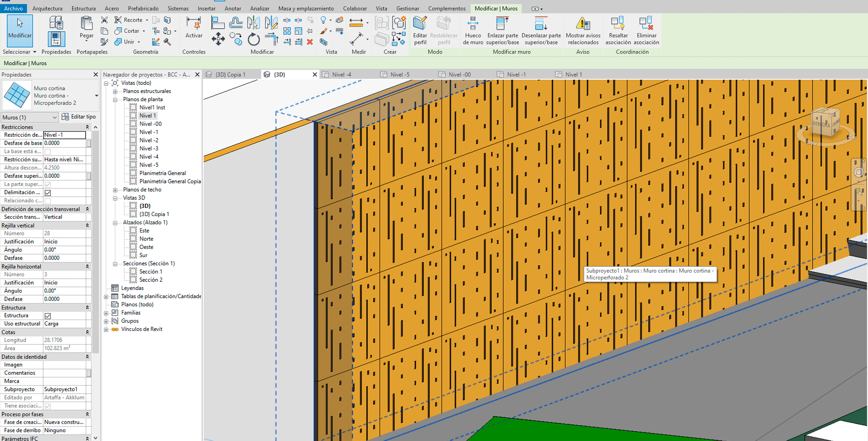Screen dimensions: 868x441
Task: Select Mirror Draw Axis tool
Action: pyautogui.click(x=271, y=23)
